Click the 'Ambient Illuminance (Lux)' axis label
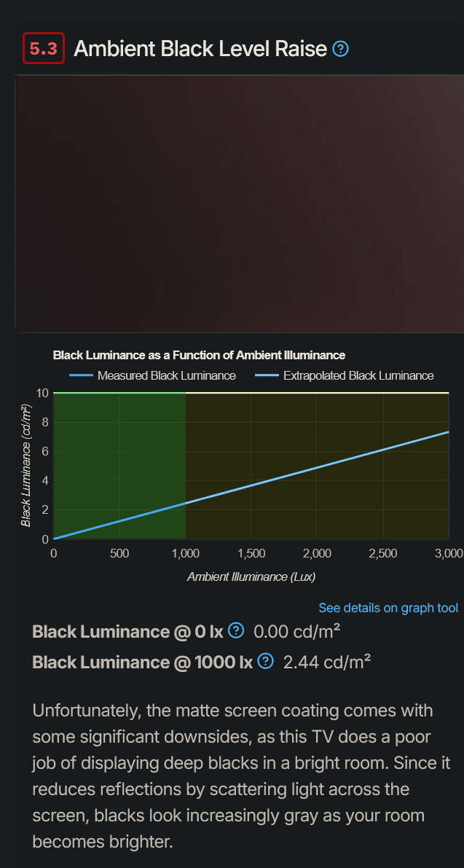The height and width of the screenshot is (868, 464). coord(251,576)
